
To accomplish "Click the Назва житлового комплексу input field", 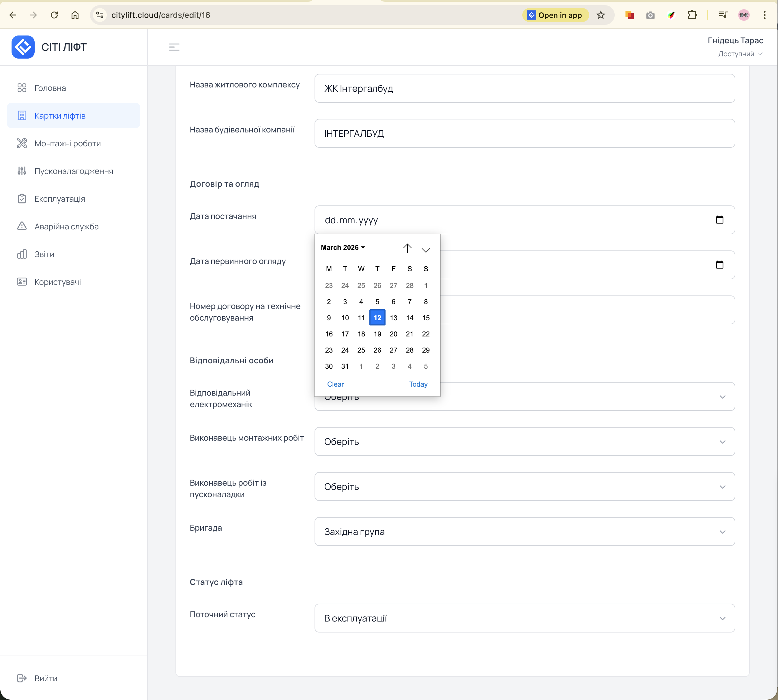I will point(524,89).
